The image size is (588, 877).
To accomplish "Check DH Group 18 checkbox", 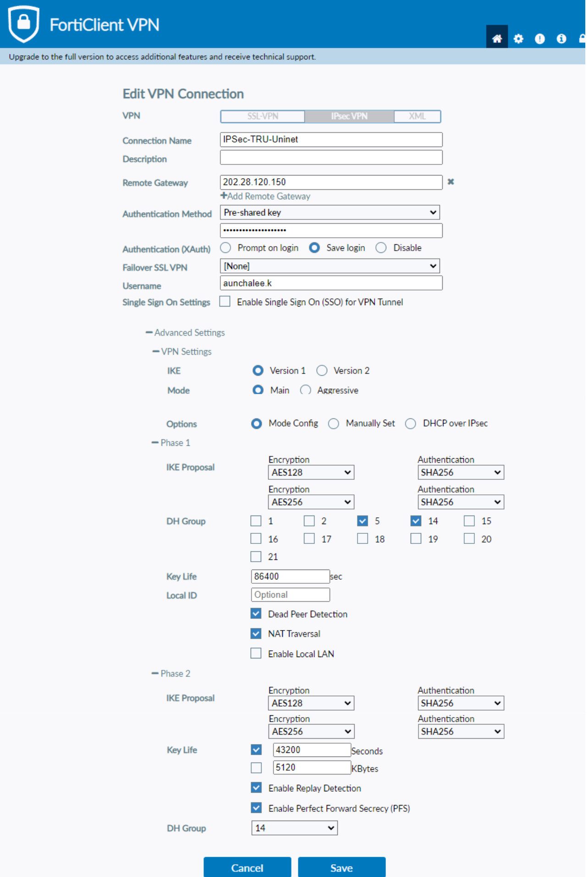I will pyautogui.click(x=363, y=539).
